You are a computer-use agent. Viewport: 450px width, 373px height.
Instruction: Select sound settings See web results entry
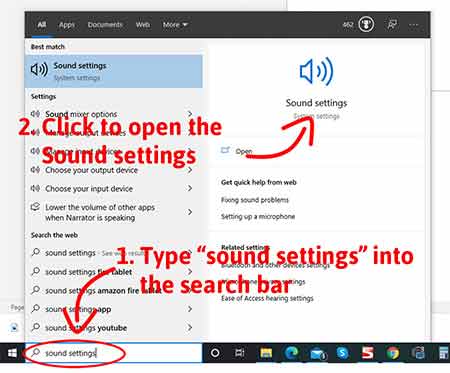coord(113,253)
